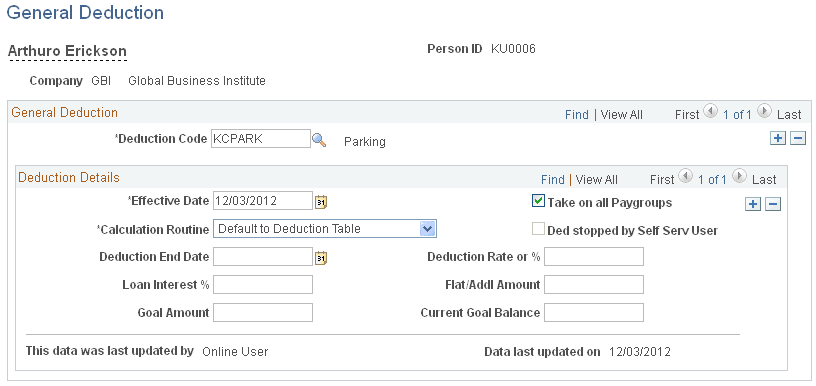Viewport: 816px width, 386px height.
Task: Uncheck Take on all Paygroups
Action: (538, 201)
